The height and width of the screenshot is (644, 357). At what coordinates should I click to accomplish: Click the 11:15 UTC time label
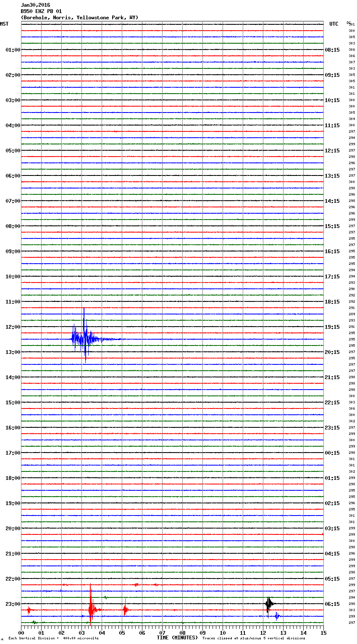tap(332, 126)
